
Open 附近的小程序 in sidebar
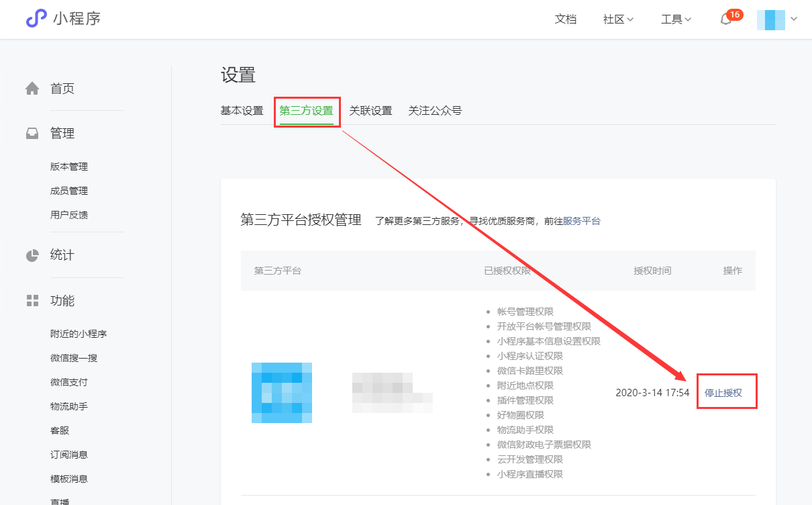point(79,334)
